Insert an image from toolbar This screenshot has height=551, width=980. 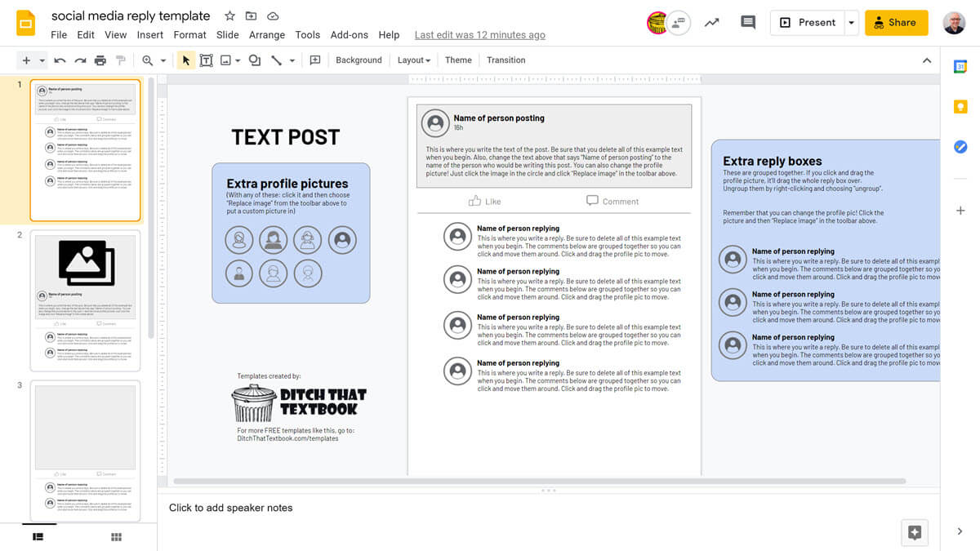[x=225, y=60]
